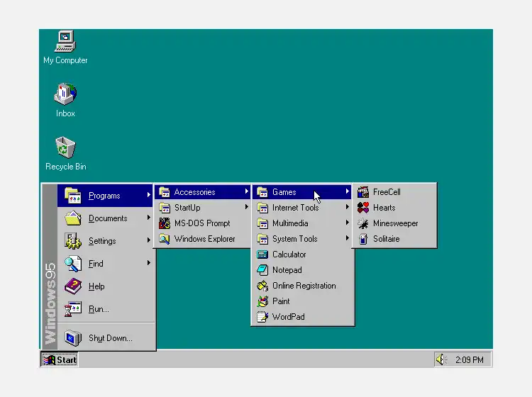Open the Hearts card game icon
The height and width of the screenshot is (397, 532).
tap(363, 208)
